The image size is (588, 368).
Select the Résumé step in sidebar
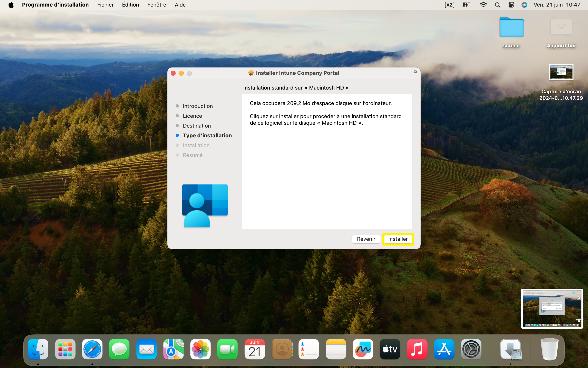pos(193,155)
